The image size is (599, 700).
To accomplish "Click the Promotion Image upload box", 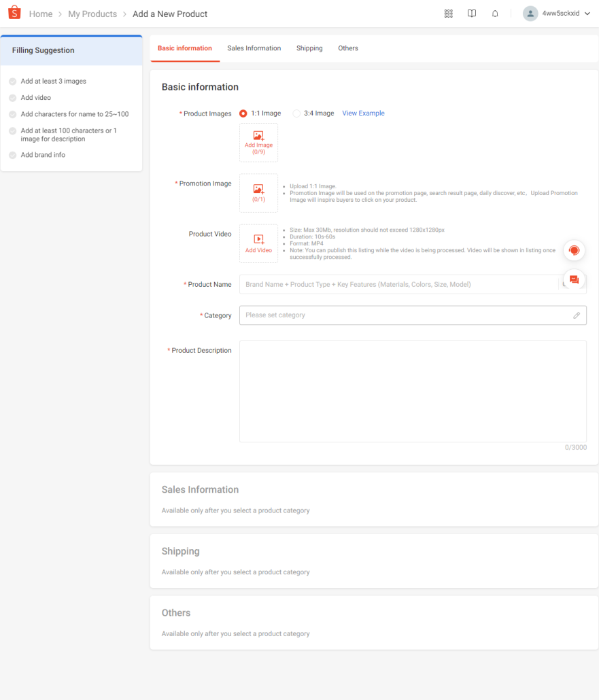I will 258,193.
